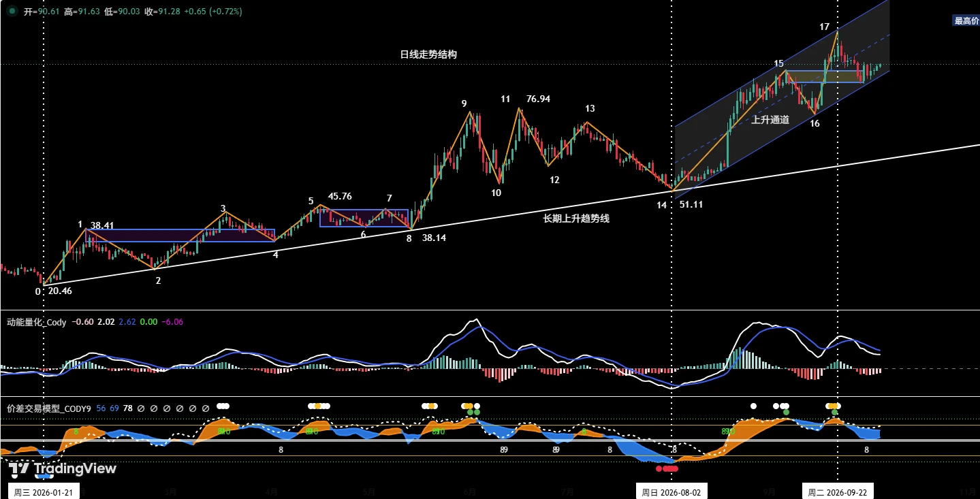Select the 最高价 price label tag

pyautogui.click(x=966, y=21)
